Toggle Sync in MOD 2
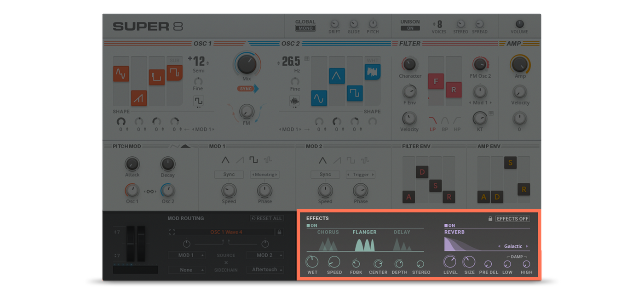The image size is (644, 301). pyautogui.click(x=325, y=175)
